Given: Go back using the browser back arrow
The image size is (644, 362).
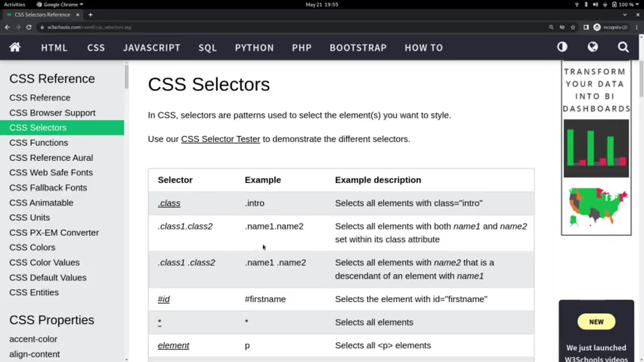Looking at the screenshot, I should pyautogui.click(x=7, y=27).
